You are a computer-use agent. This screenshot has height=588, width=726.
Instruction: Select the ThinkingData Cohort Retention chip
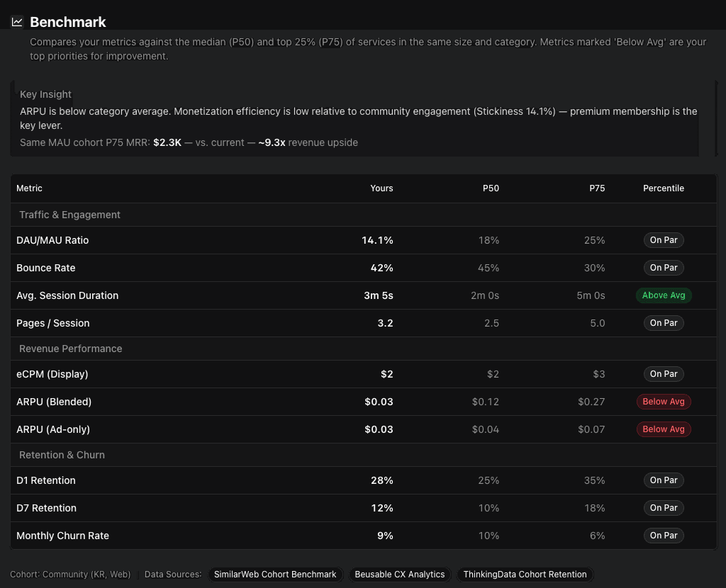click(525, 575)
